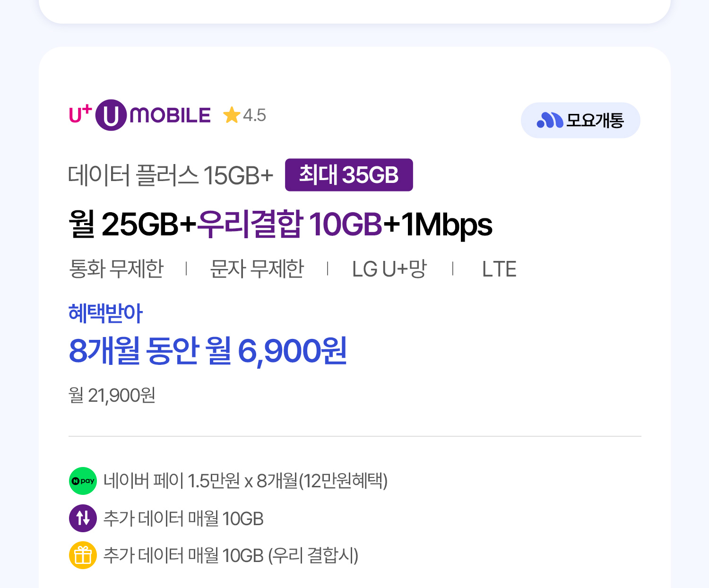The width and height of the screenshot is (709, 588).
Task: Click the yellow star rating icon
Action: 232,115
